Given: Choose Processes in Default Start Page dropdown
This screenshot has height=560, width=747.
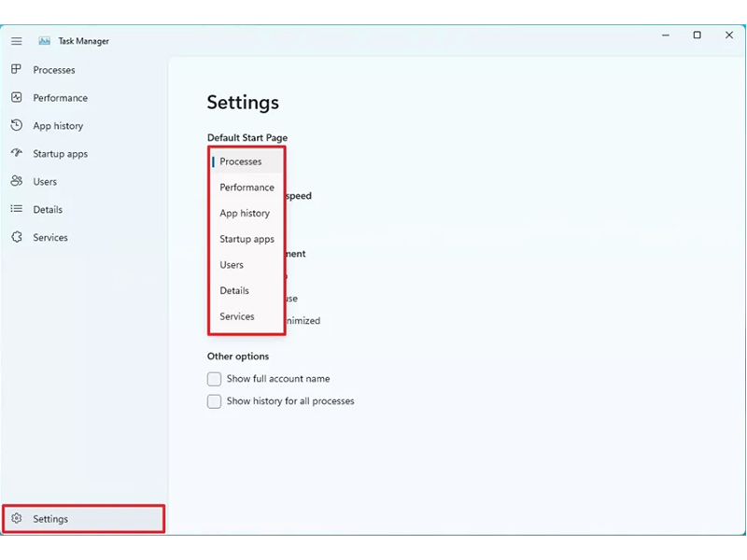Looking at the screenshot, I should coord(247,161).
